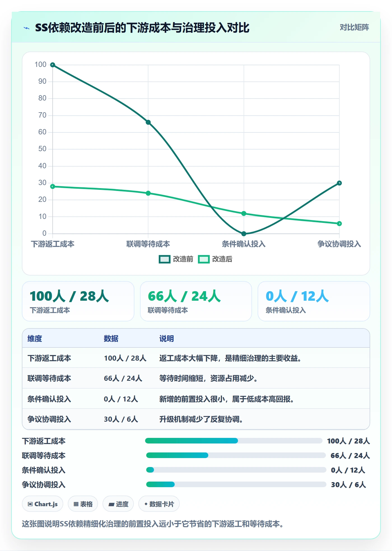Select the 下游返工成本 table row label

coord(49,358)
